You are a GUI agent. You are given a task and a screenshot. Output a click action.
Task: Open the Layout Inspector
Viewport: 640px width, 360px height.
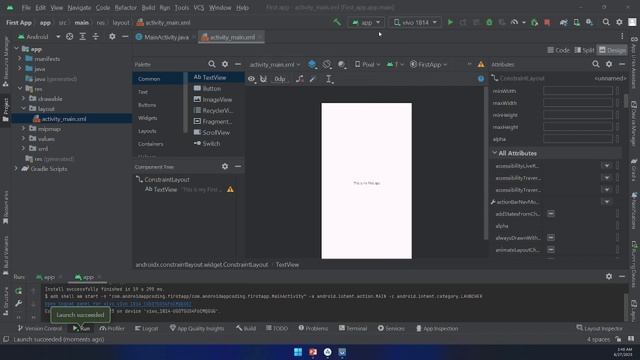(x=600, y=328)
